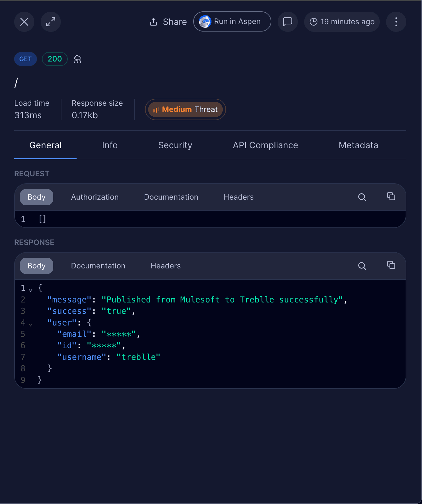The width and height of the screenshot is (422, 504).
Task: Switch to the General tab
Action: click(x=45, y=145)
